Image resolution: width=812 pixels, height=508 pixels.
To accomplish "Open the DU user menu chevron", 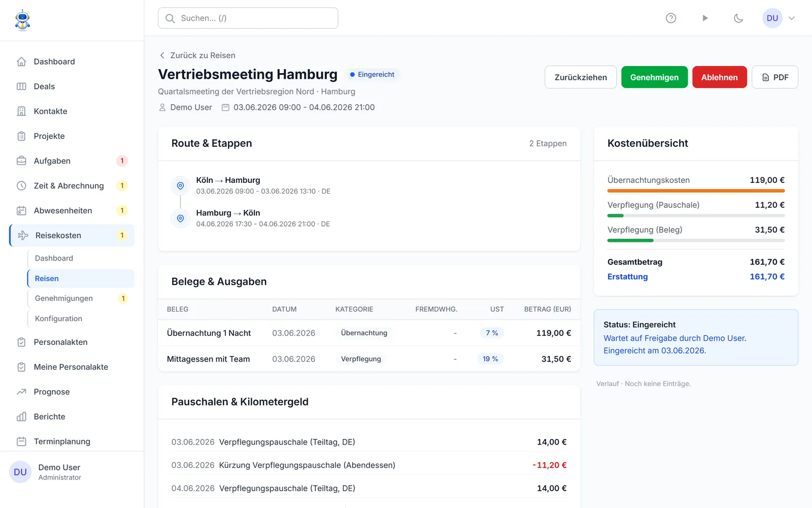I will point(791,18).
